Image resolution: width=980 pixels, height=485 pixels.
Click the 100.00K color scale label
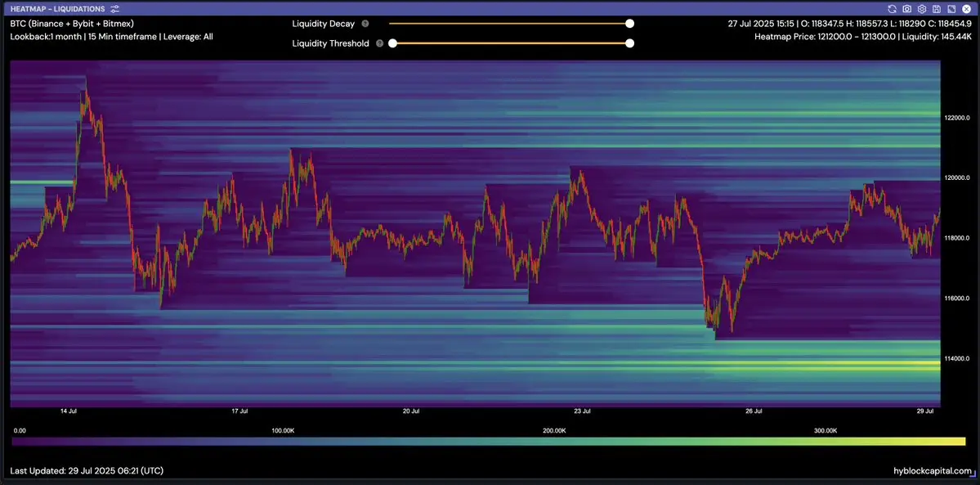283,430
